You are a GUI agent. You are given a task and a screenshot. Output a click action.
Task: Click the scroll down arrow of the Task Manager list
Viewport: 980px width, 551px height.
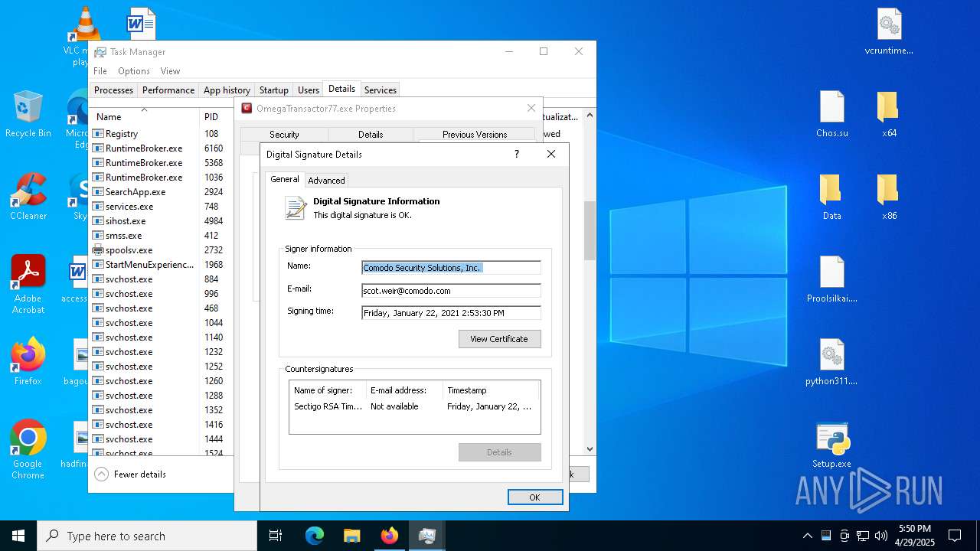pyautogui.click(x=590, y=449)
